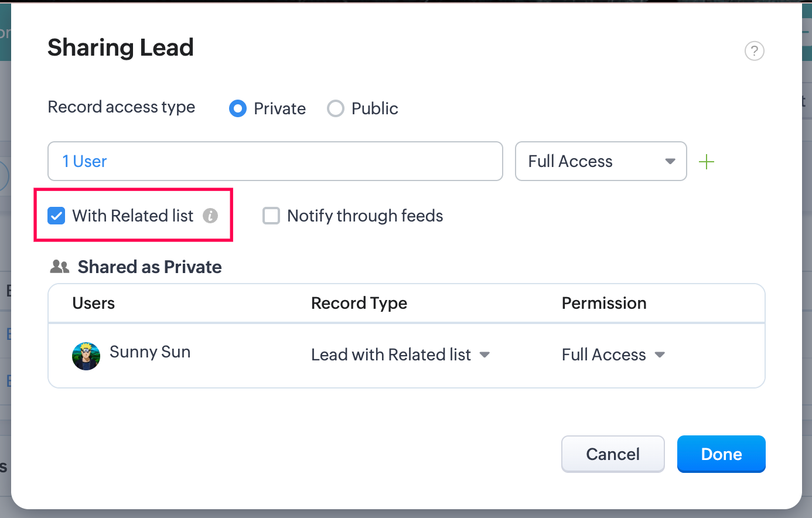Select the Public radio button
This screenshot has height=518, width=812.
(x=335, y=108)
